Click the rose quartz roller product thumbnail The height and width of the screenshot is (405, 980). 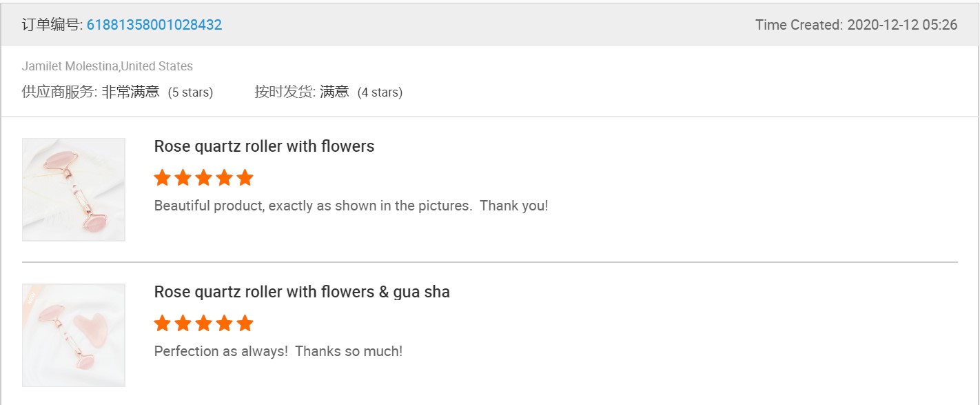tap(74, 189)
